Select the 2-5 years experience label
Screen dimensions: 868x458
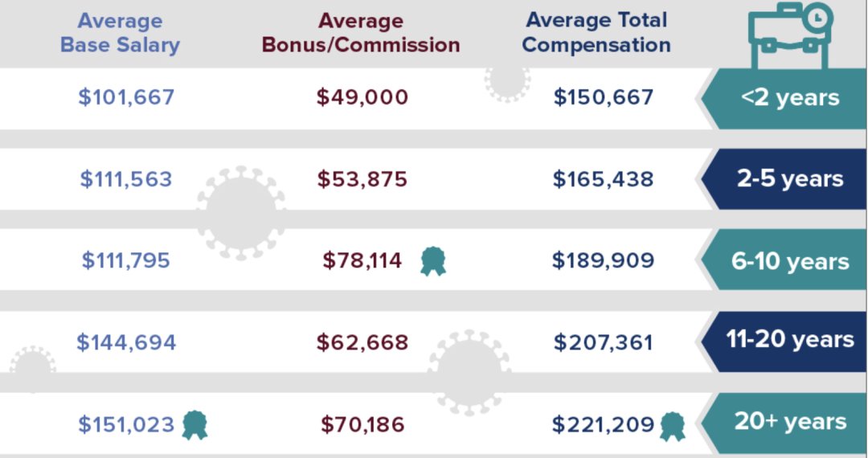789,178
